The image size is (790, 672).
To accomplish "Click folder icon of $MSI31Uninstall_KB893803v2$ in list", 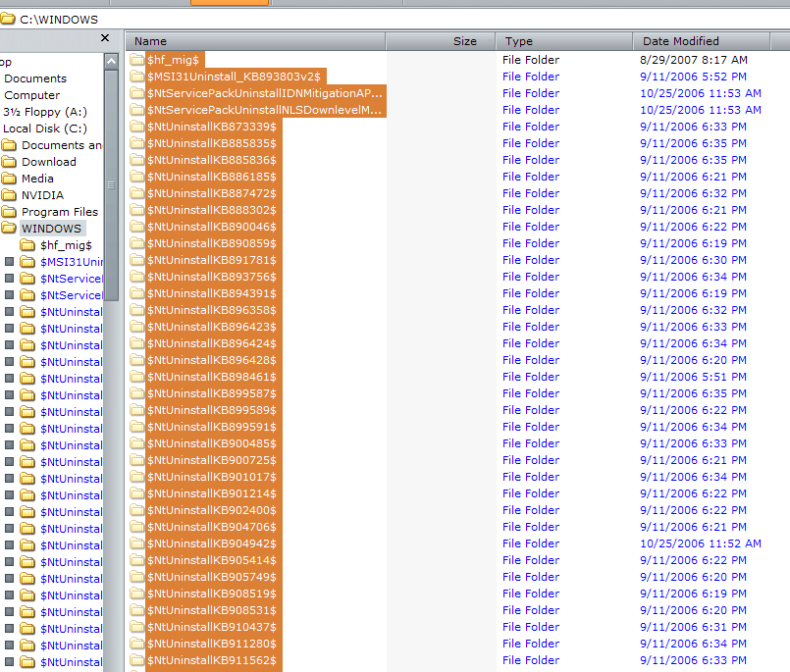I will (137, 77).
